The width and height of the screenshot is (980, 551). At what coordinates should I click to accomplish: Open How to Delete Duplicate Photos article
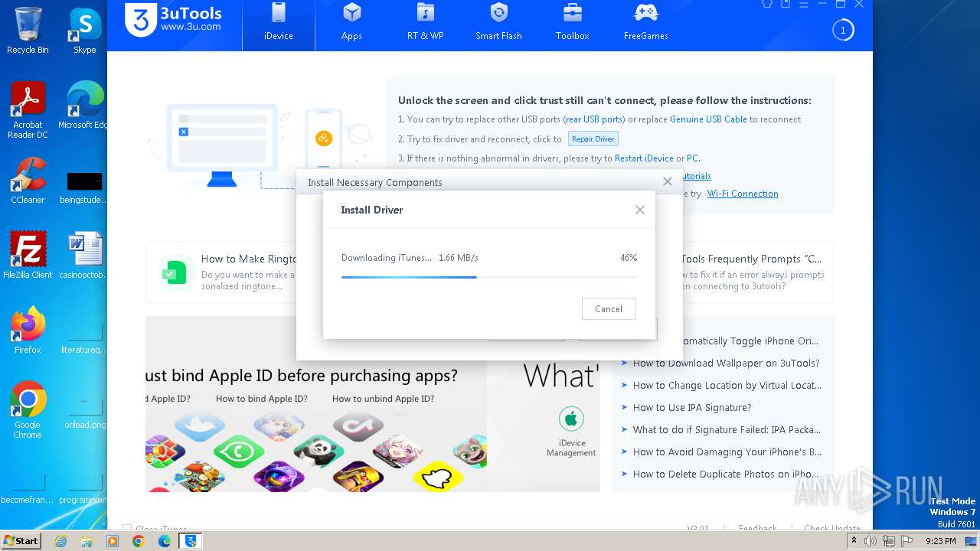(726, 474)
